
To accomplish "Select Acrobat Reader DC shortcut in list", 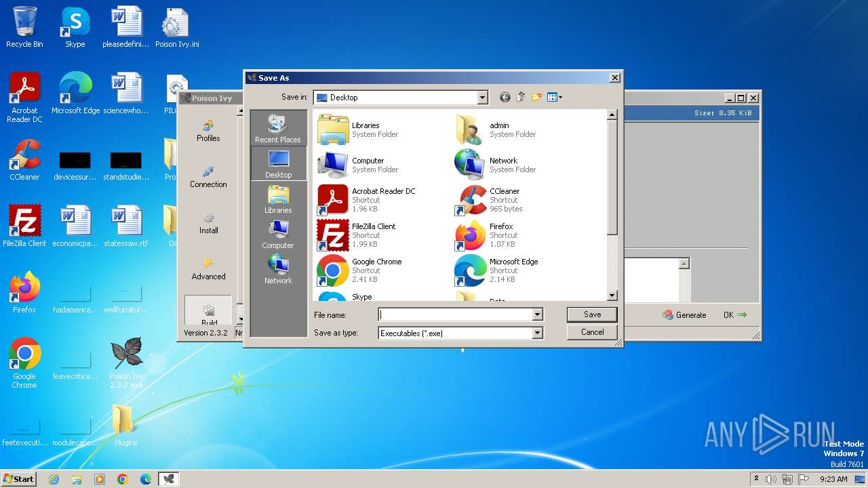I will (x=367, y=200).
